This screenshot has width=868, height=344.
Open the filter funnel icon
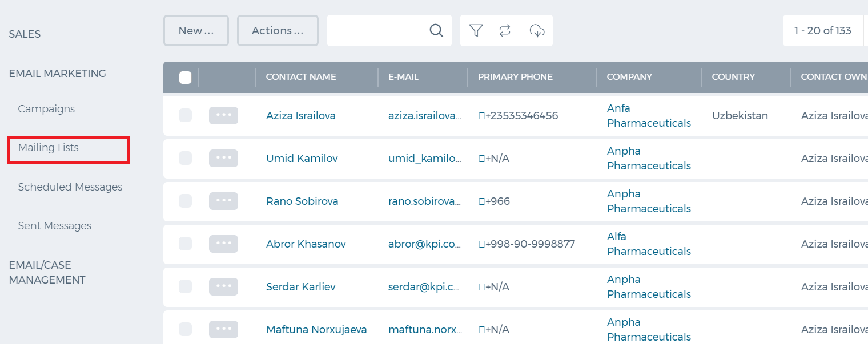point(476,31)
